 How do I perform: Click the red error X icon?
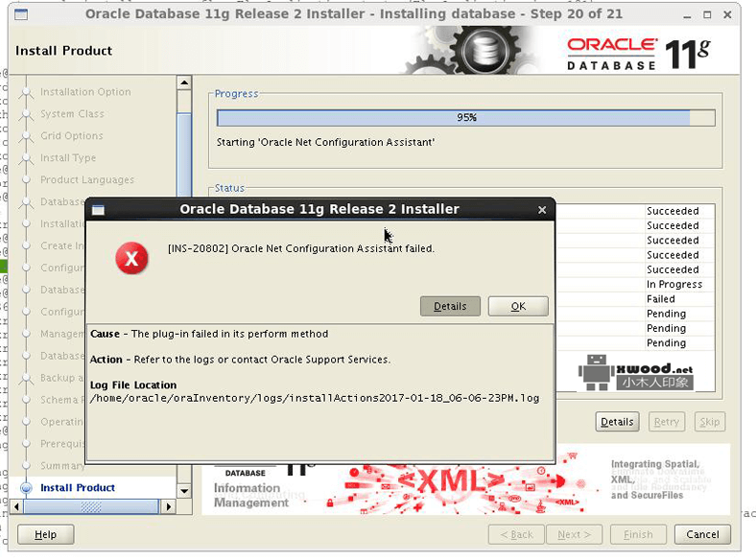(x=132, y=259)
